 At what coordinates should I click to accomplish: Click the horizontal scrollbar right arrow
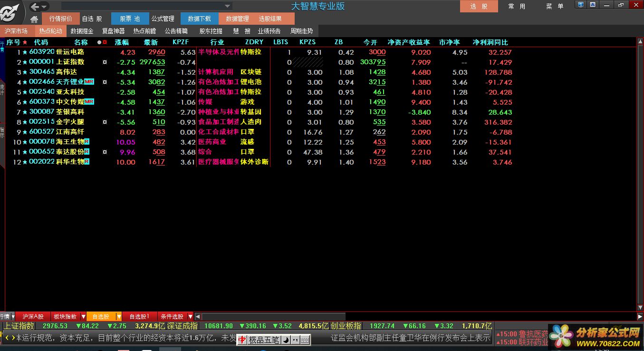[x=640, y=317]
